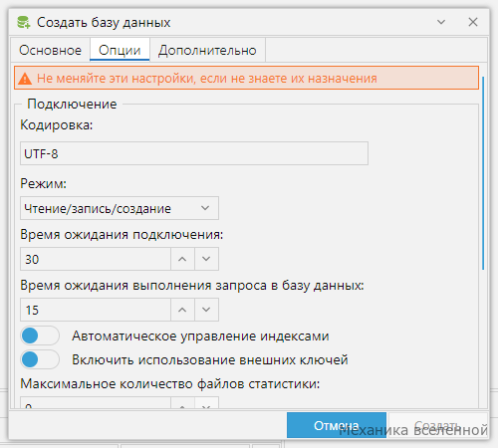Decrease connection timeout value with down arrow
498x448 pixels.
click(206, 259)
